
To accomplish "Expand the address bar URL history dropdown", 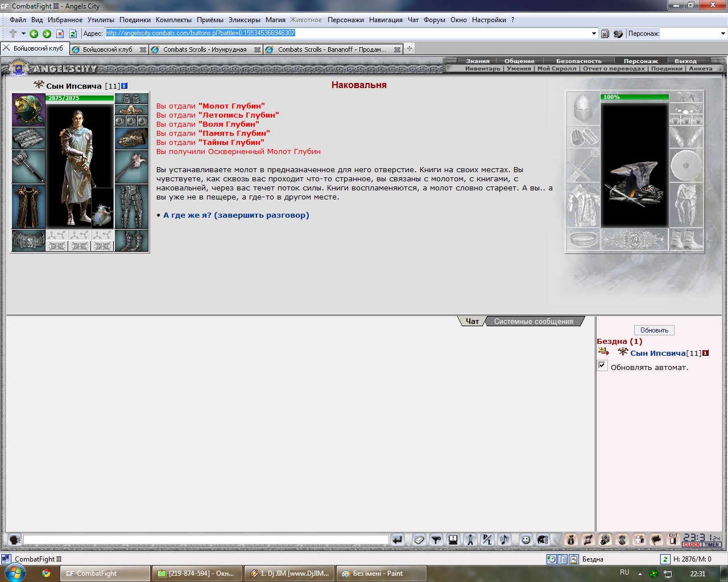I will [594, 34].
